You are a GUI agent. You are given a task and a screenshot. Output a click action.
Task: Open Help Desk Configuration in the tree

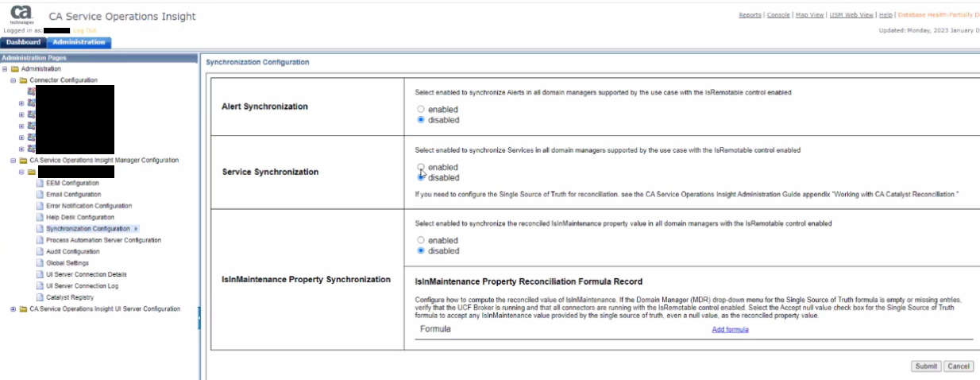[x=80, y=217]
